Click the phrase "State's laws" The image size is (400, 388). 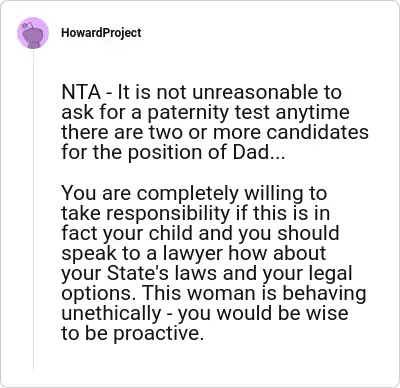[x=162, y=273]
